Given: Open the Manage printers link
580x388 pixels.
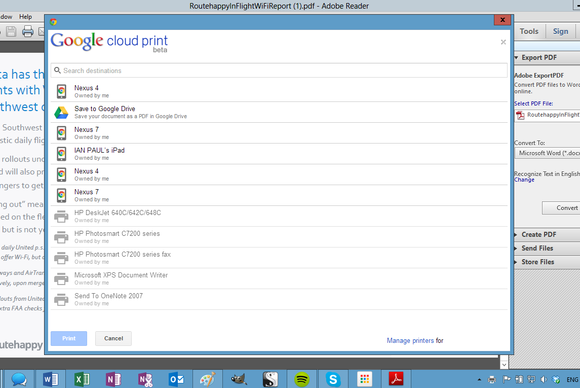Looking at the screenshot, I should point(410,340).
